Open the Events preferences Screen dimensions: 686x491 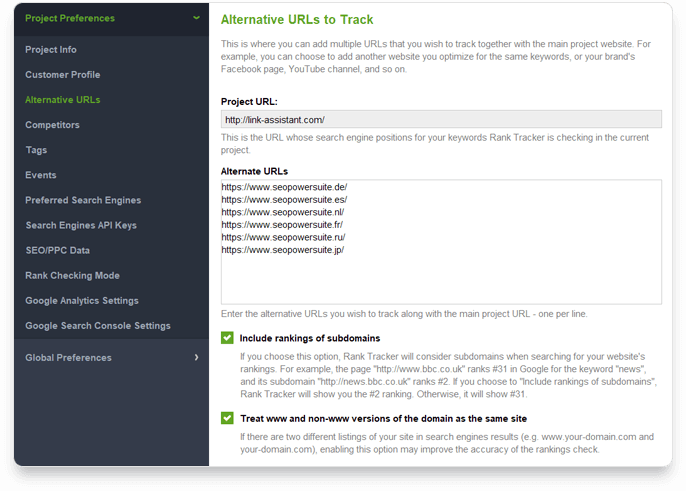[41, 175]
